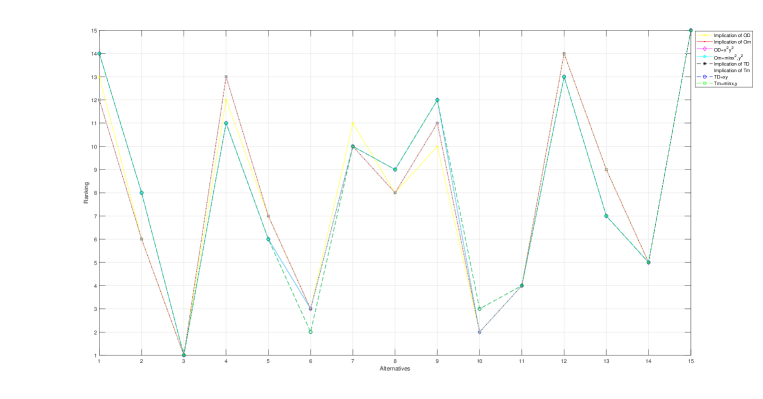Select the blue circle TD legend marker
The height and width of the screenshot is (399, 763).
(x=704, y=77)
